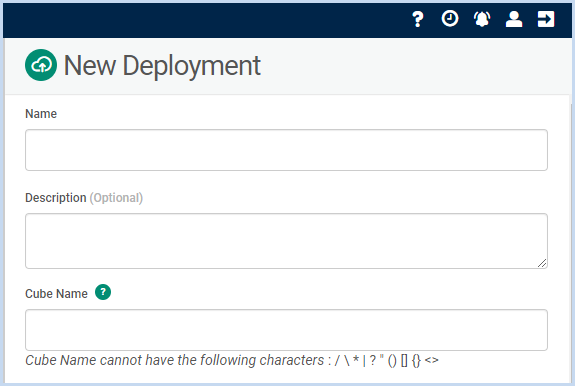The width and height of the screenshot is (575, 386).
Task: Focus the Cube Name input field
Action: 286,330
